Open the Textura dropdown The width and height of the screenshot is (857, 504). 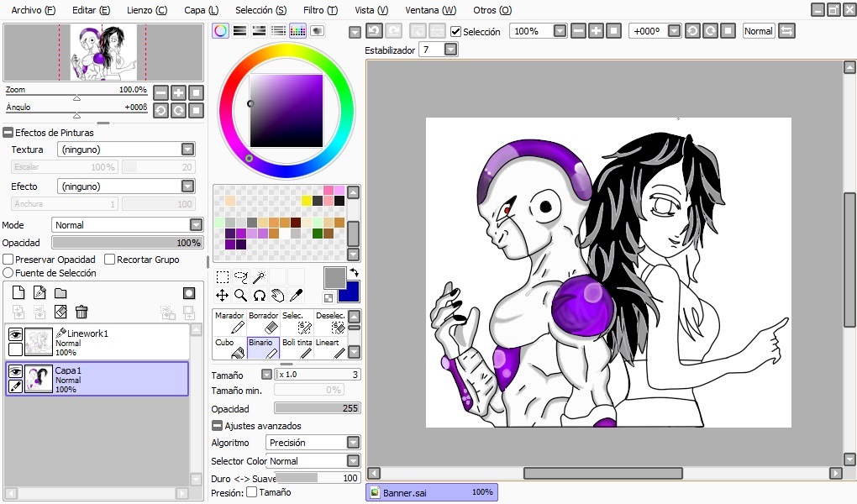click(187, 150)
